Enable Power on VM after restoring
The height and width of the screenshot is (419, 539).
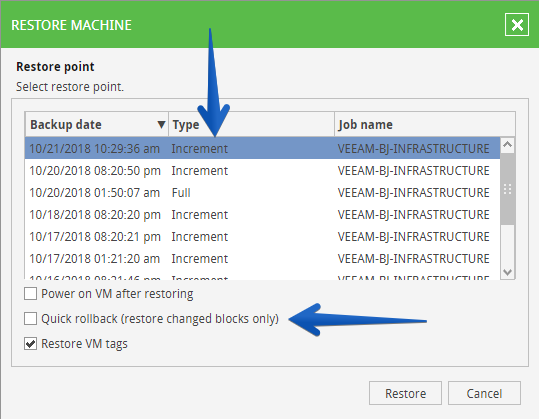point(31,294)
